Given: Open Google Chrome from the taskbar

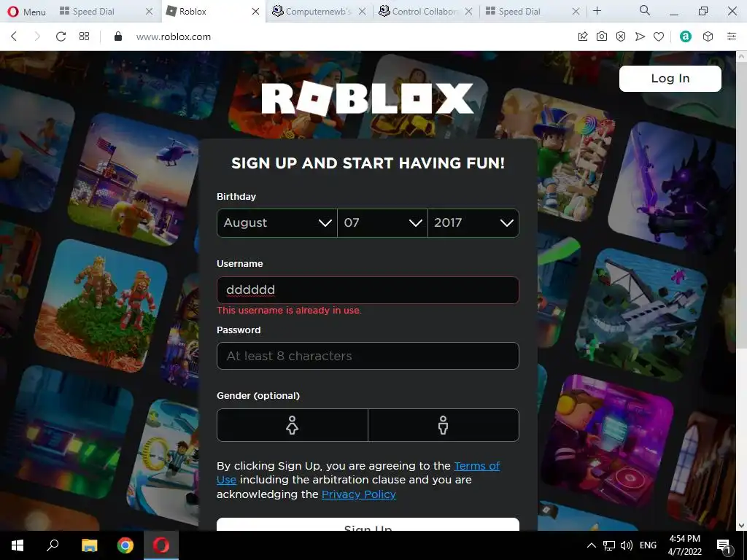Looking at the screenshot, I should pos(125,545).
